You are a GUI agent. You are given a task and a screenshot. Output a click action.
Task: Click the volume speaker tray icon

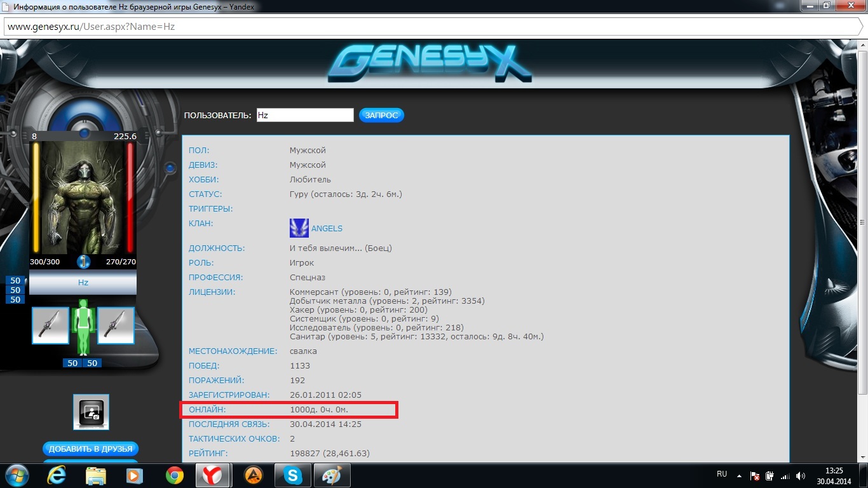[801, 475]
